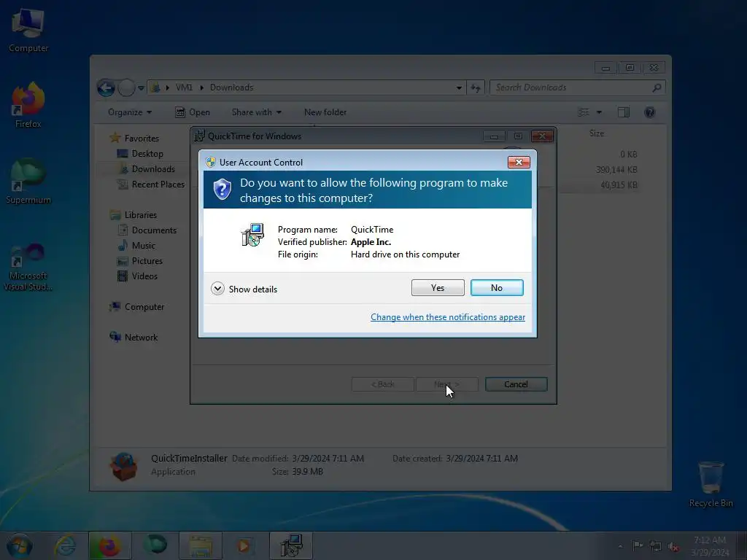
Task: Open recent pages dropdown in Explorer
Action: coord(141,88)
